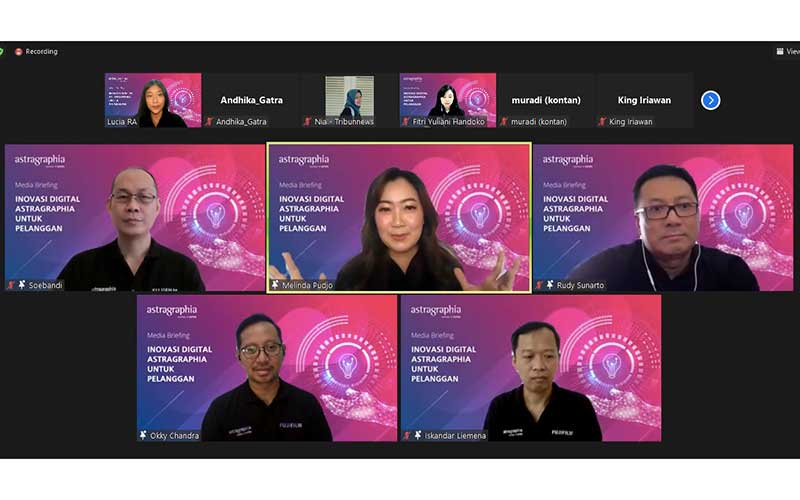Click the 'Fitri Yuliani Handoko' name label
800x500 pixels.
pyautogui.click(x=448, y=121)
